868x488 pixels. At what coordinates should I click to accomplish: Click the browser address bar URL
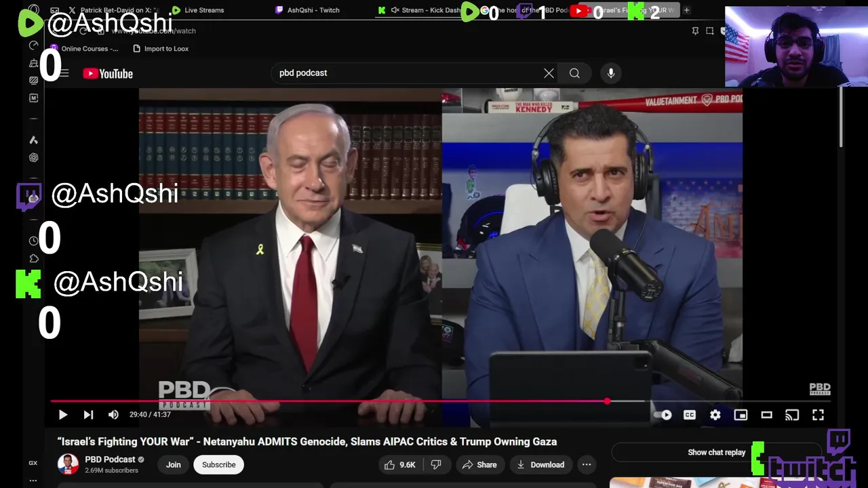[154, 31]
